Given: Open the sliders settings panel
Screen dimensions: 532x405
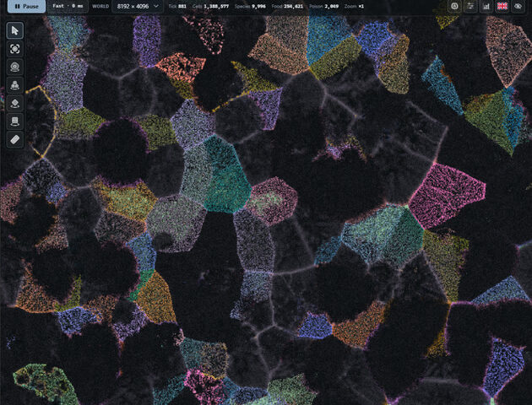Looking at the screenshot, I should [x=470, y=6].
